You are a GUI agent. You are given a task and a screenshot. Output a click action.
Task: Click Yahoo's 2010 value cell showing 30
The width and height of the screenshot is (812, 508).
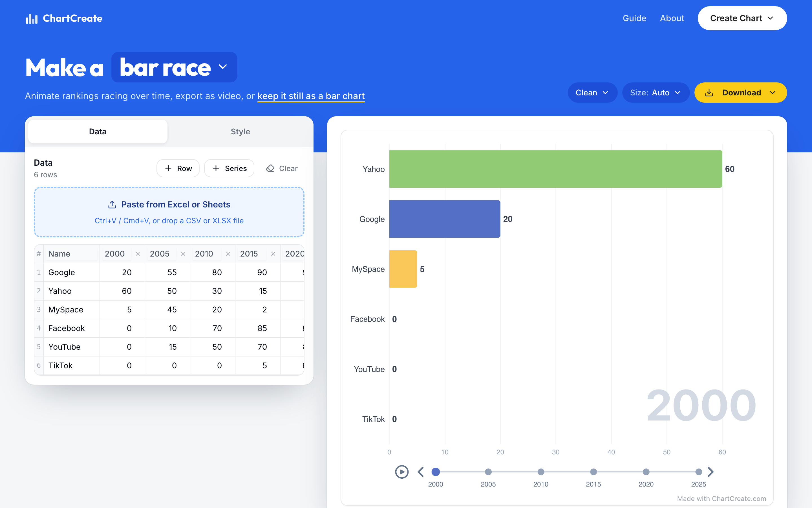point(213,291)
